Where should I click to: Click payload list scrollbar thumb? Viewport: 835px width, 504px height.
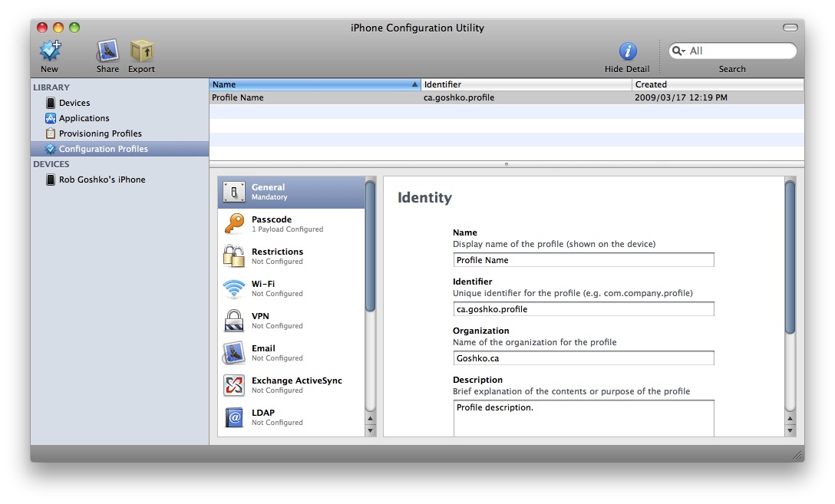[x=370, y=246]
